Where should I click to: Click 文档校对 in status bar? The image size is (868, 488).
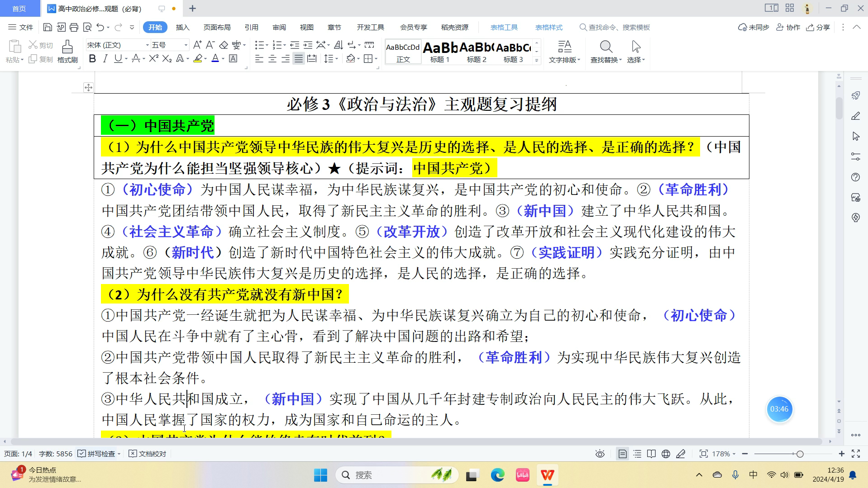pos(148,454)
